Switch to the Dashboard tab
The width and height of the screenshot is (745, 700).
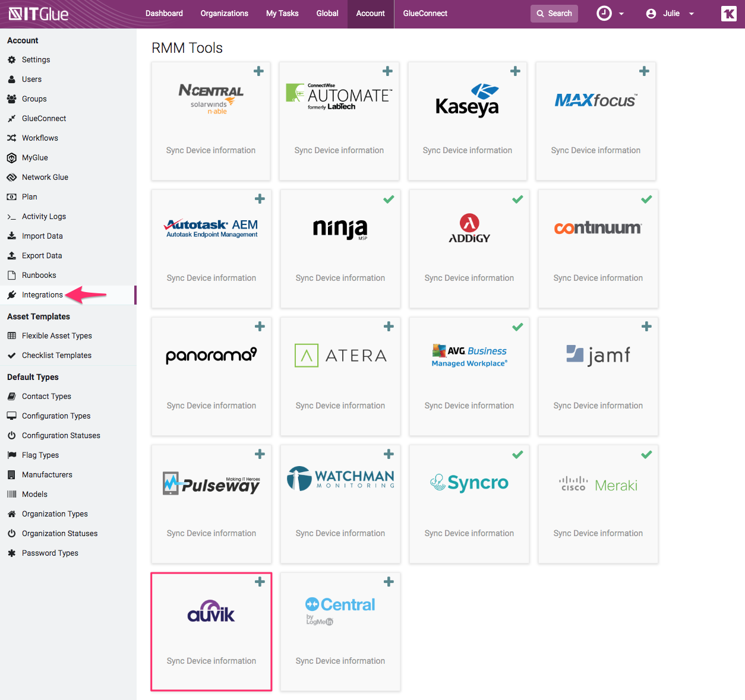coord(164,13)
